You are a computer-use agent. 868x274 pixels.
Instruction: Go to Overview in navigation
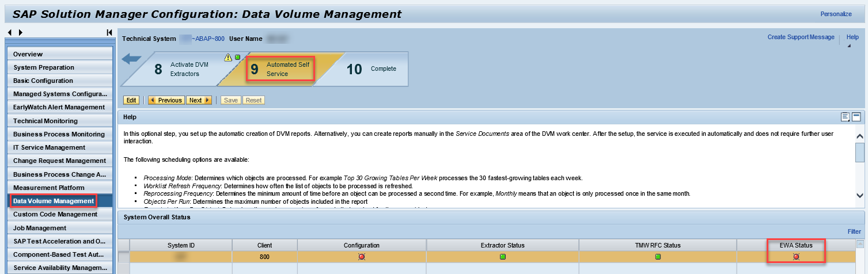59,54
